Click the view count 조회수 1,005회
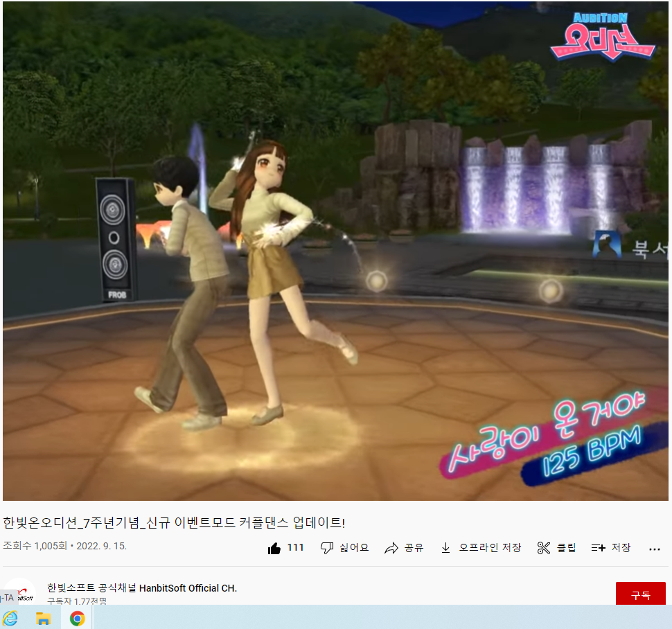This screenshot has height=629, width=672. [35, 546]
